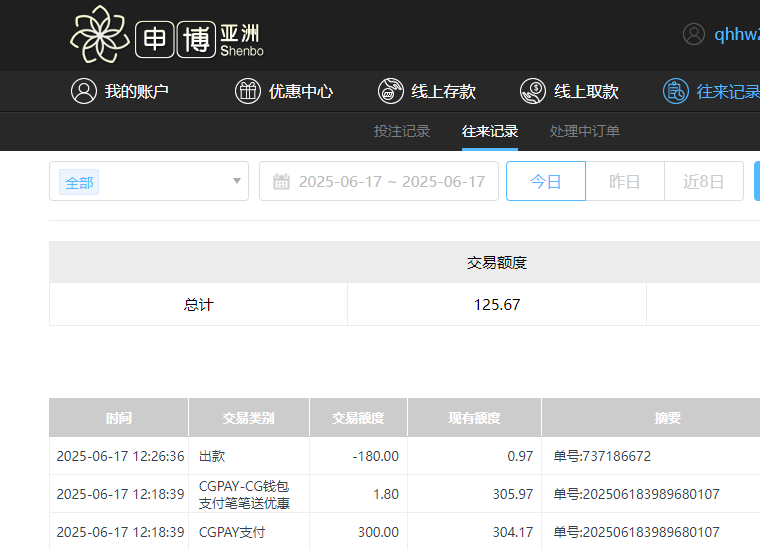
Task: Click the user profile avatar icon
Action: (694, 34)
